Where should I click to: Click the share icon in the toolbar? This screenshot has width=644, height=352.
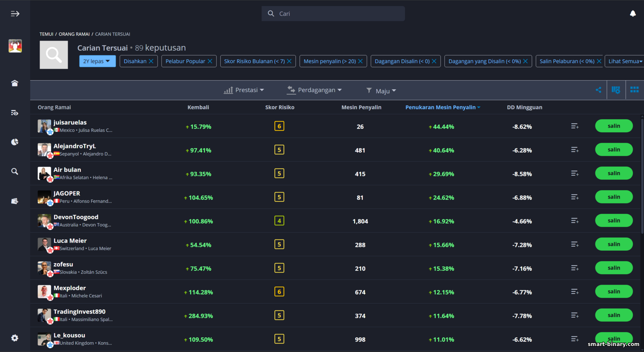[x=598, y=90]
